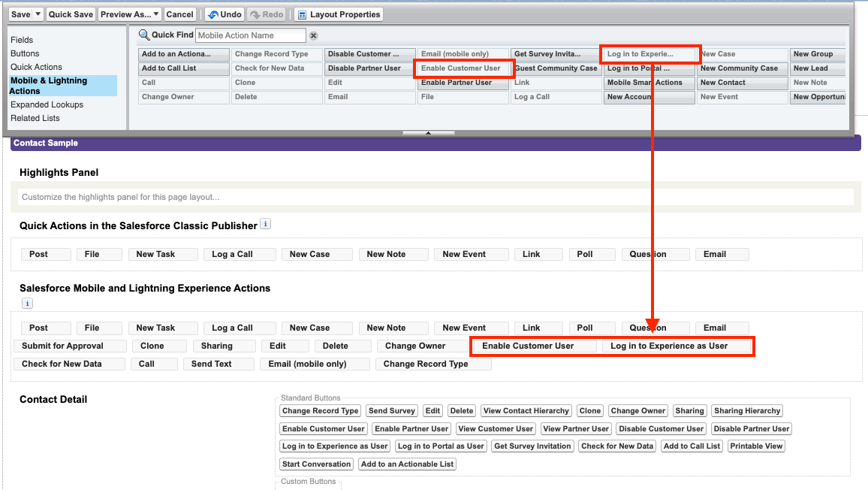Select Guest Community Case in the palette

(556, 68)
